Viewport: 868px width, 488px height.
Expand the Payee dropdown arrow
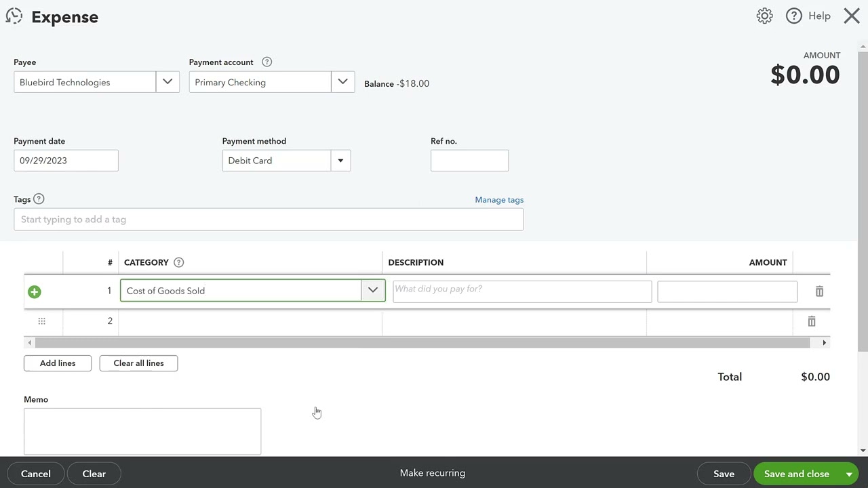(167, 82)
